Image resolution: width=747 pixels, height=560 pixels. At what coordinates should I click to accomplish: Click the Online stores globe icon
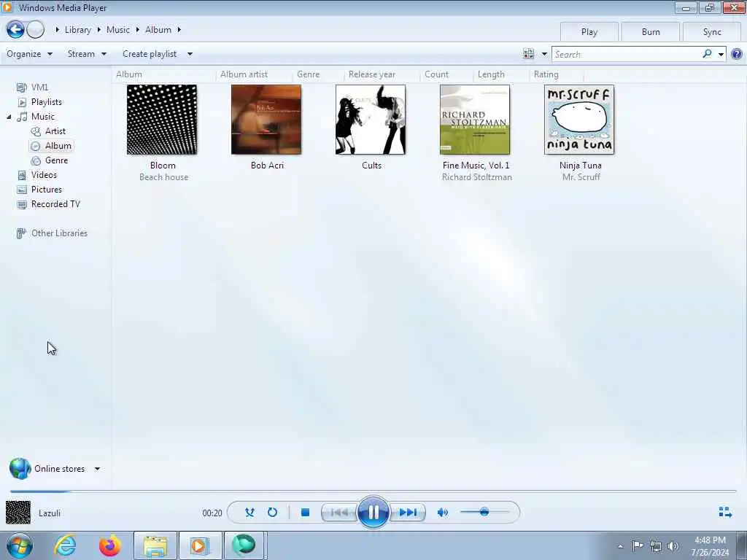(20, 469)
